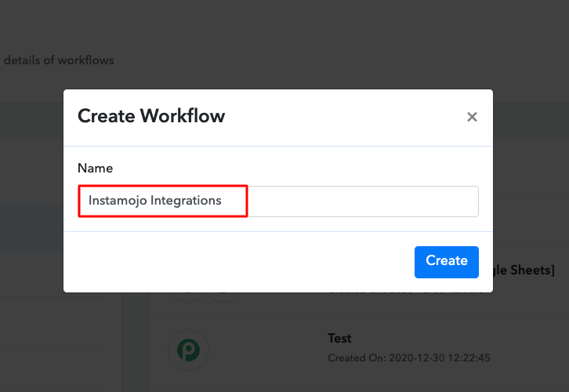Click the 'details of workflows' description text

[59, 60]
